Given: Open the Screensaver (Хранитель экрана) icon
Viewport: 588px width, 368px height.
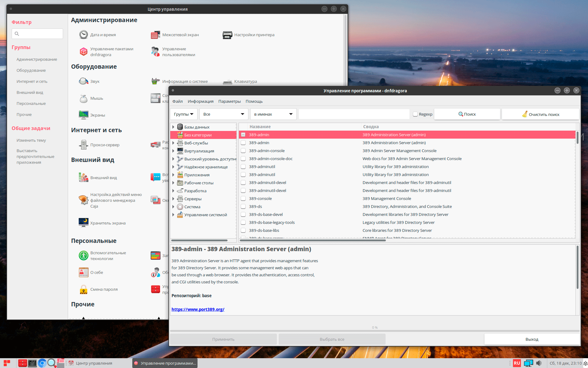Looking at the screenshot, I should (83, 223).
